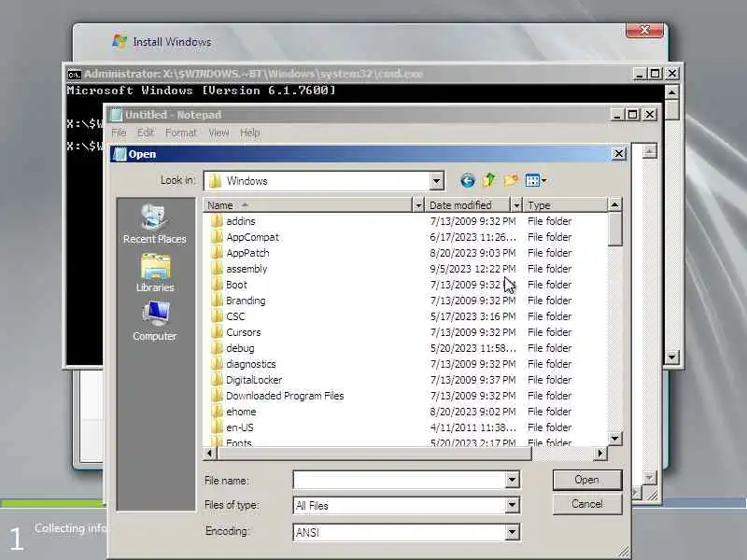Sort by the Name column header
This screenshot has width=747, height=560.
(307, 205)
